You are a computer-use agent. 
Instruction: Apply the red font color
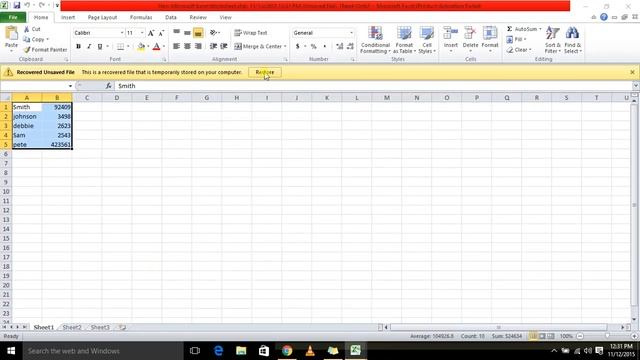coord(156,47)
